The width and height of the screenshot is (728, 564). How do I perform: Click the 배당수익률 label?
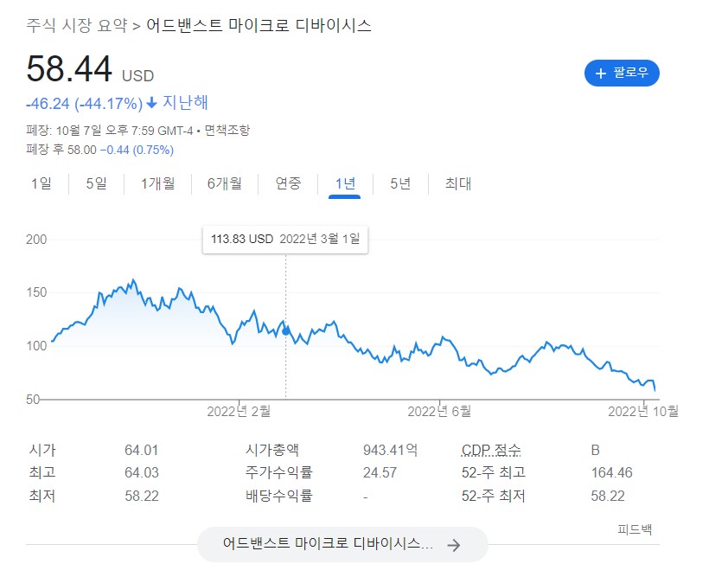(x=279, y=496)
